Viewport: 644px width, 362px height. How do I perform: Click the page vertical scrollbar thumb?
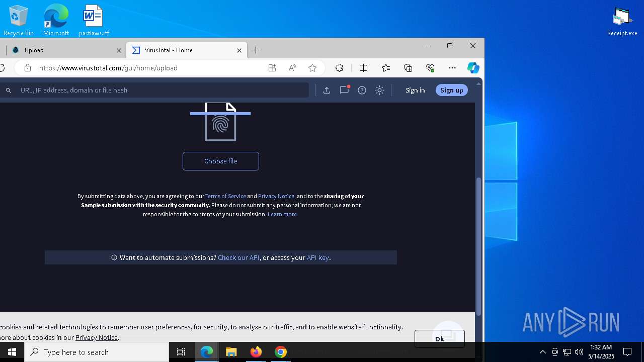[478, 246]
